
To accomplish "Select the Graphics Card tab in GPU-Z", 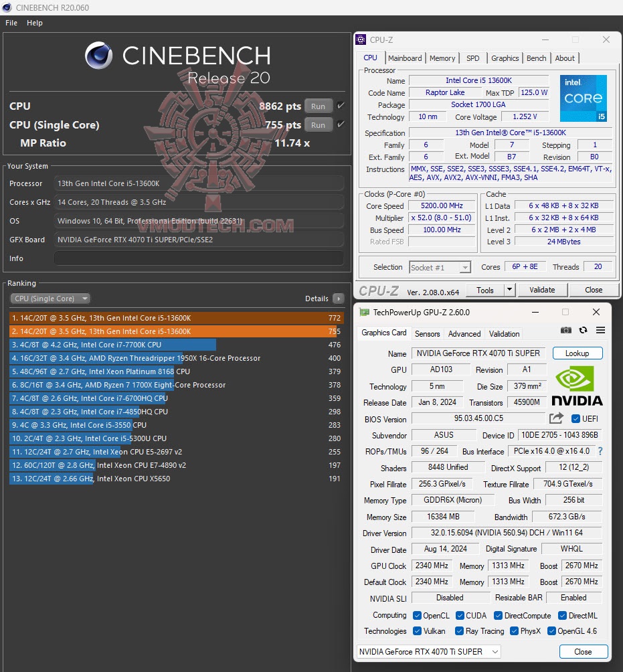I will pyautogui.click(x=384, y=333).
